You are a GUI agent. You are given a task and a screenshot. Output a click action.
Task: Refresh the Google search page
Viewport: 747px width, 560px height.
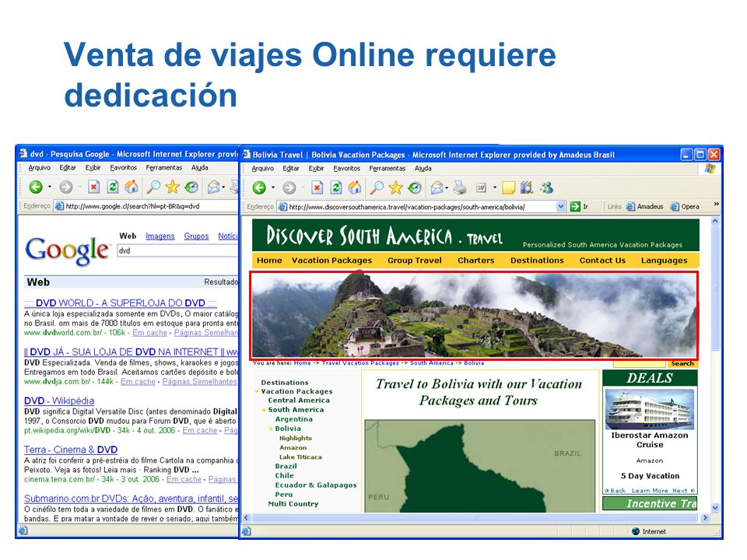pos(113,187)
